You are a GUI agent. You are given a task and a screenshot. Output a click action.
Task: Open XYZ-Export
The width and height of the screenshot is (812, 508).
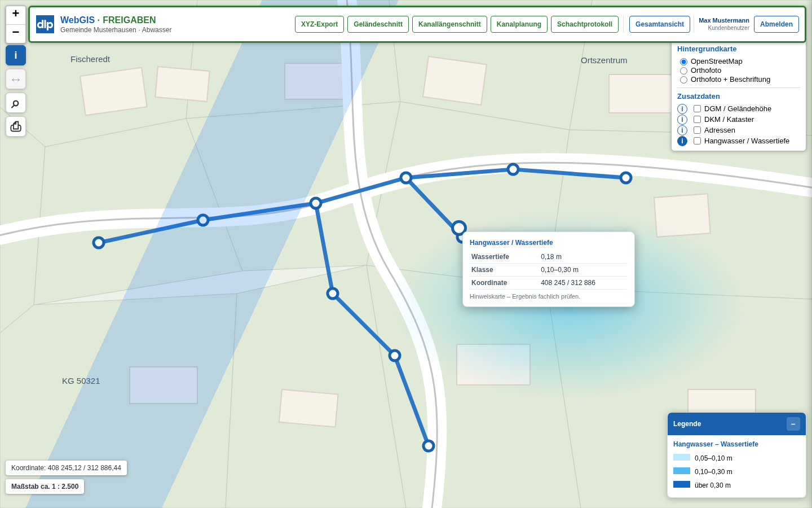(x=319, y=24)
